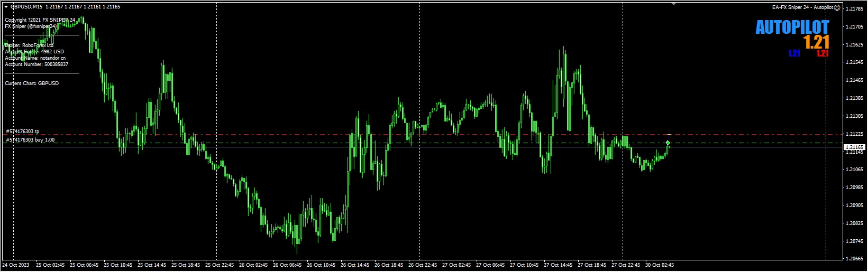This screenshot has height=272, width=868.
Task: Click the Current Chart: GBPUSD line
Action: point(32,83)
